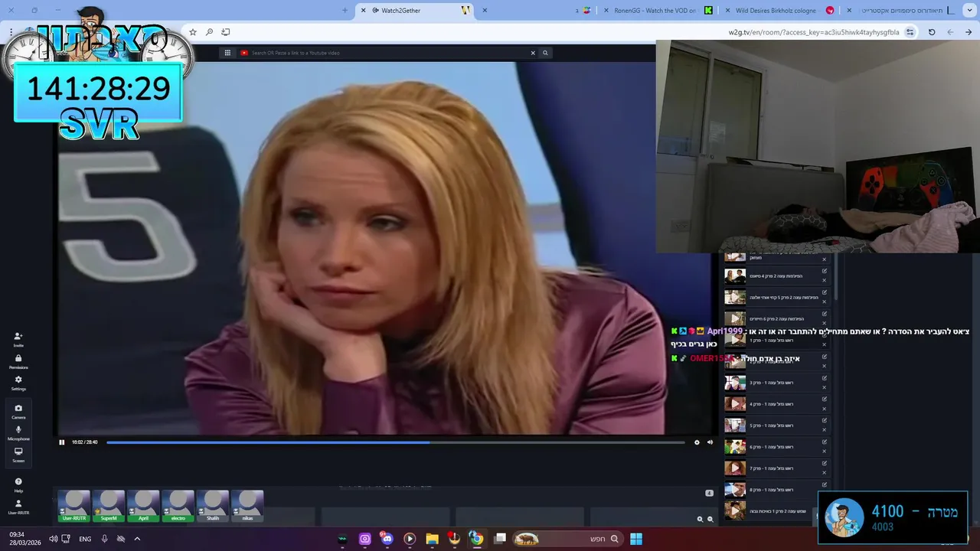The image size is (980, 551).
Task: Select participant SuperM avatar
Action: click(x=109, y=507)
